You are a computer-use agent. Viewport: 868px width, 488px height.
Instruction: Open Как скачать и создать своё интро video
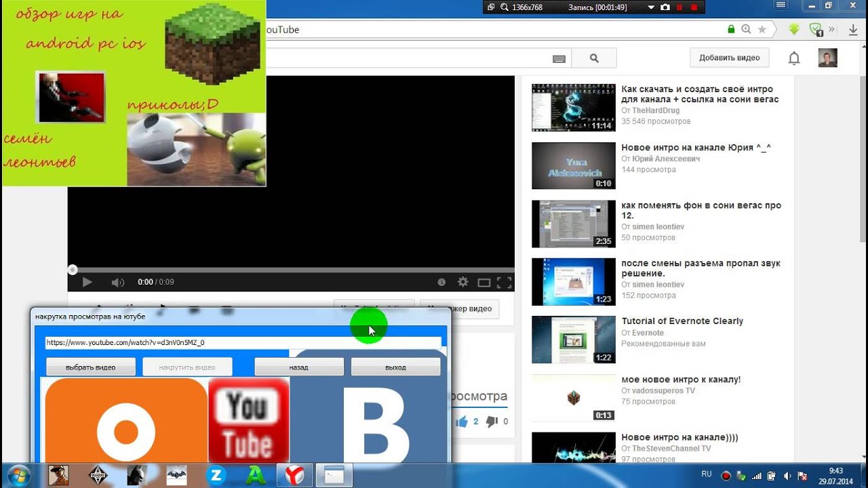click(x=700, y=94)
